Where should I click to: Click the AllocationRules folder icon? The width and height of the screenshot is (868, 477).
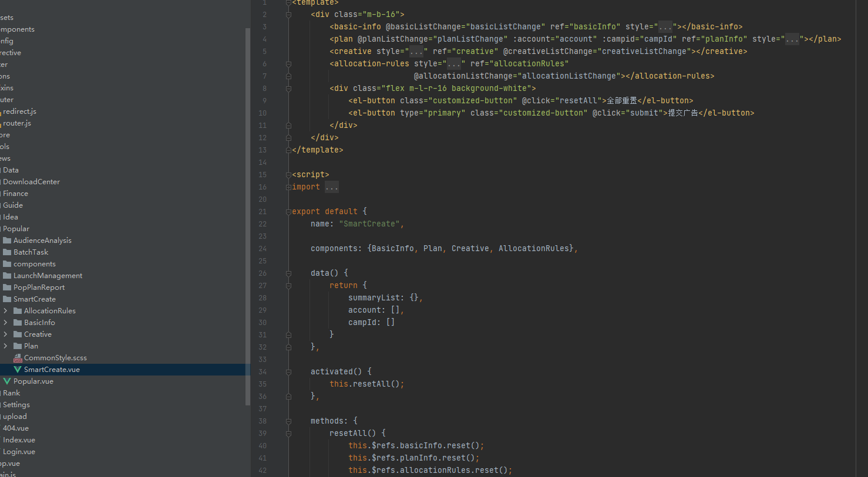[x=18, y=311]
